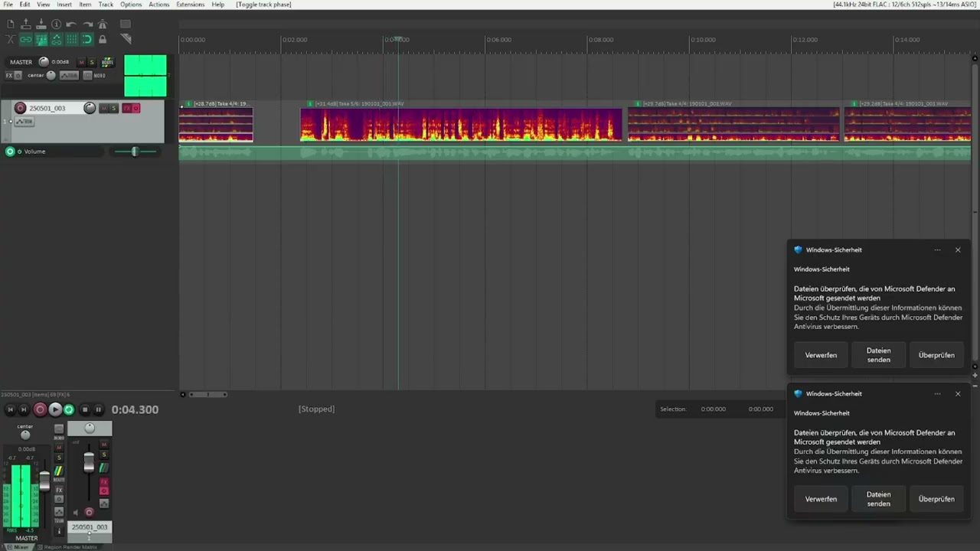Click the triangular ruler toolbar icon

[126, 39]
